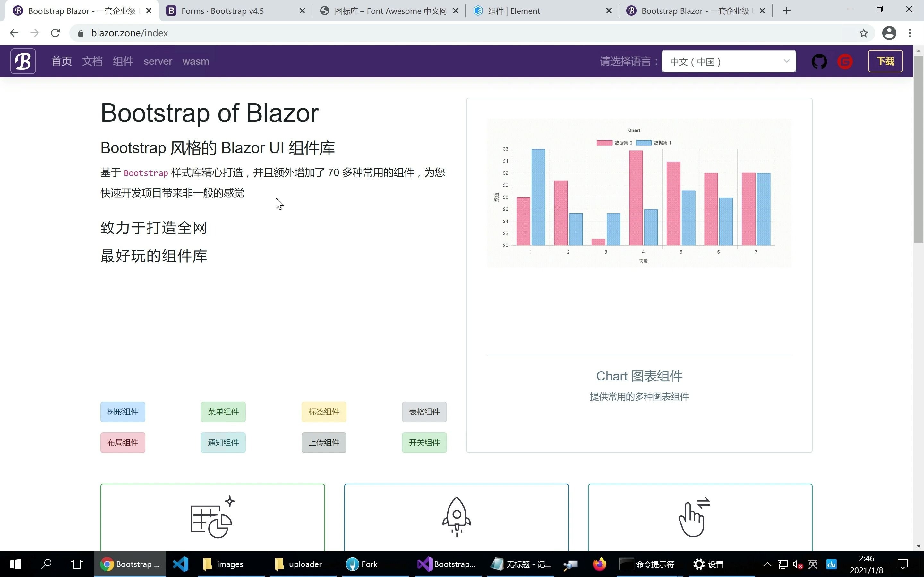Bookmark this page with the star icon
Image resolution: width=924 pixels, height=577 pixels.
[x=863, y=33]
